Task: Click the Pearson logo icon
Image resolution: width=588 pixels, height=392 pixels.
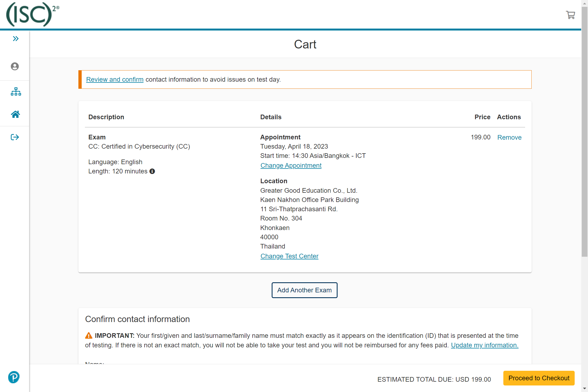Action: (x=14, y=377)
